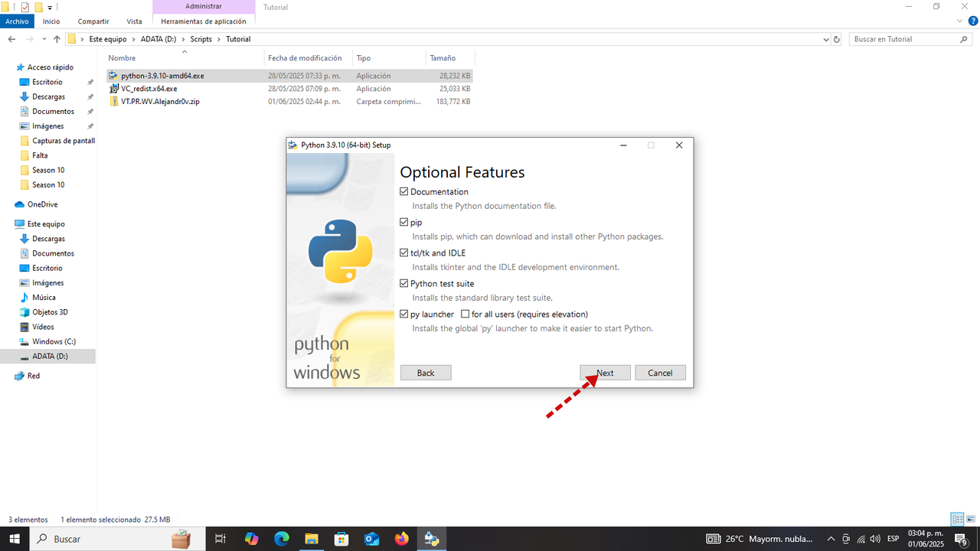Refresh the Tutorial folder
This screenshot has height=551, width=980.
836,39
